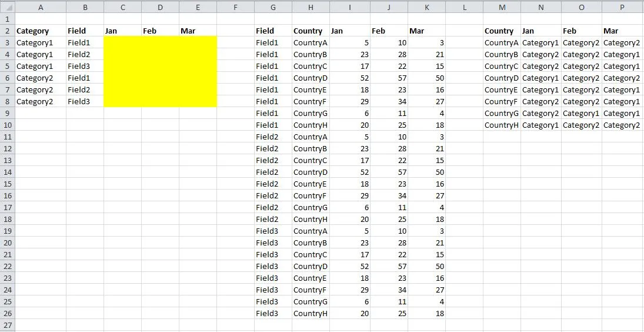644x332 pixels.
Task: Select cell K18 with value 18
Action: (x=427, y=219)
